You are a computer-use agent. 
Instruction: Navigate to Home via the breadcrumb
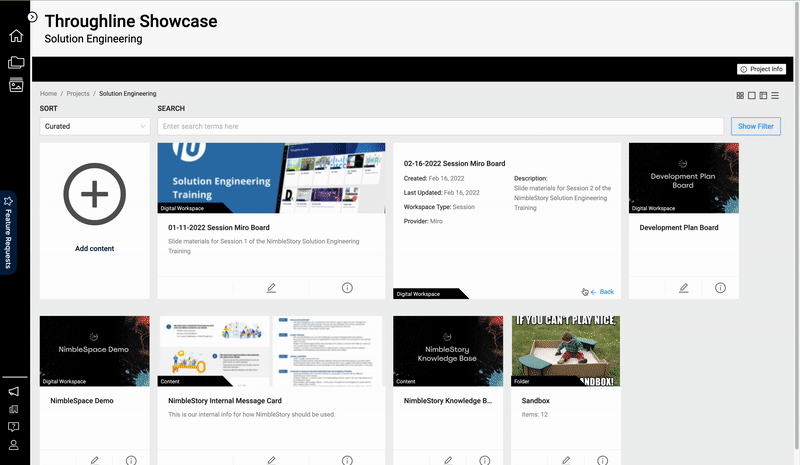pyautogui.click(x=48, y=93)
